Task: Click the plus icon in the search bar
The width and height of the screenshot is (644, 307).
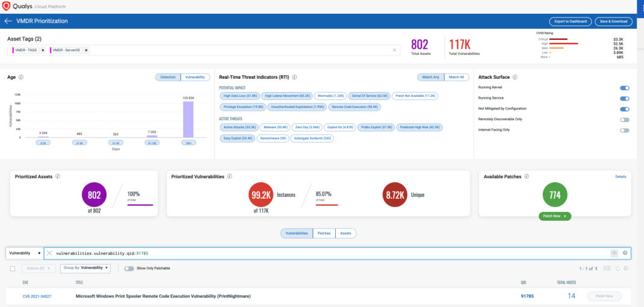Action: tap(614, 253)
